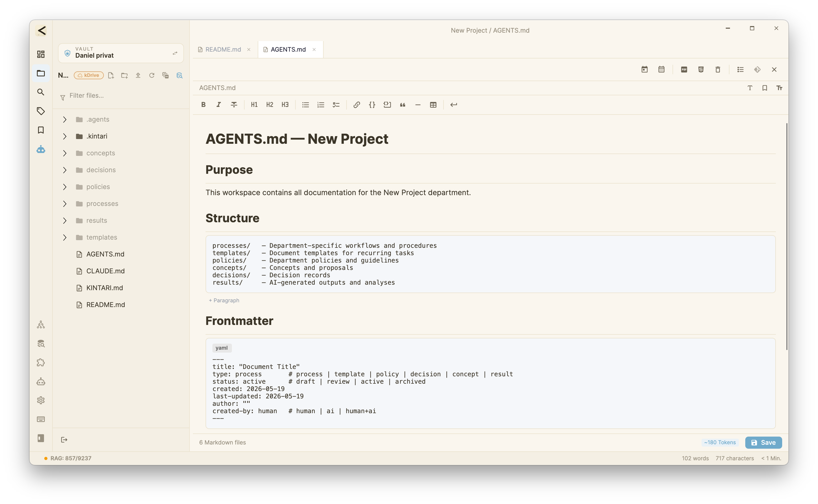818x504 pixels.
Task: Open the blue AI assistant robot icon
Action: point(41,149)
